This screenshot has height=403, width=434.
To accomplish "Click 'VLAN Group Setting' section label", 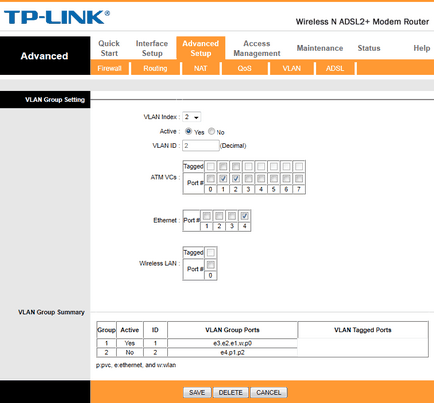I will pos(55,100).
